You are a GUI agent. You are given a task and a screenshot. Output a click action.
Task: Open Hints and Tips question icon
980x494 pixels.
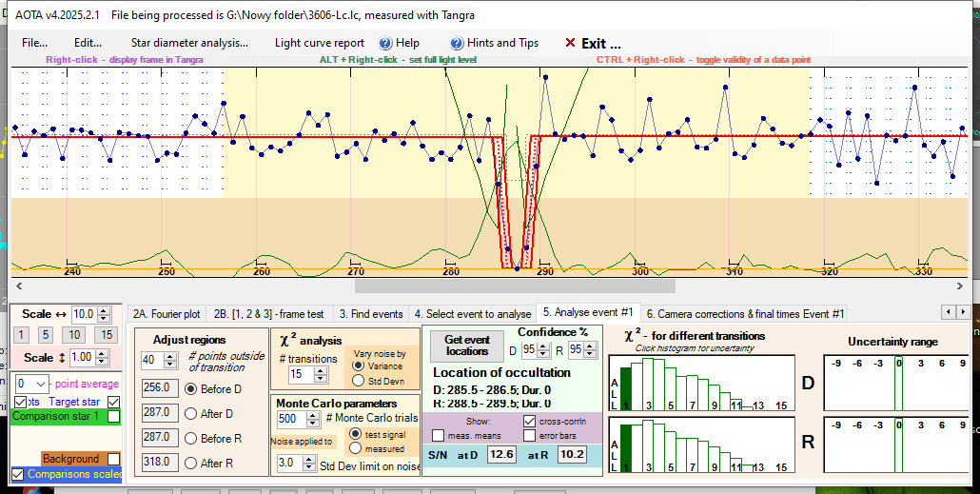pos(457,43)
